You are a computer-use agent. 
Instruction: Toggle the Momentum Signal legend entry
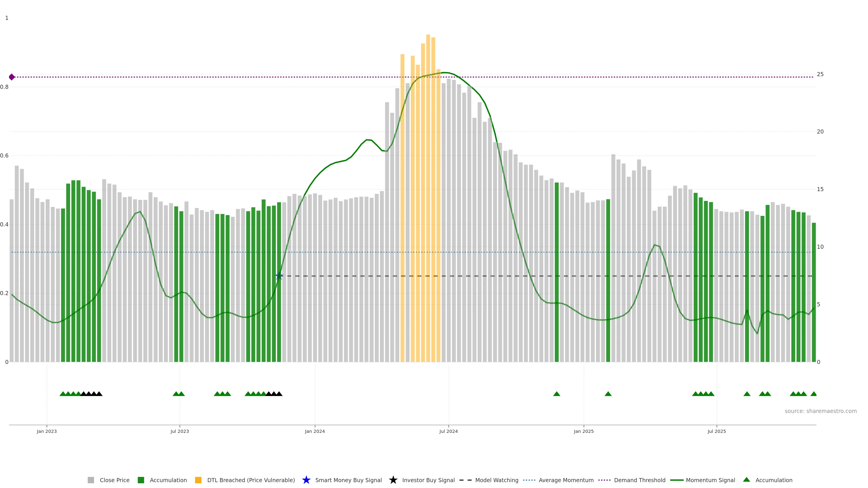pos(710,480)
